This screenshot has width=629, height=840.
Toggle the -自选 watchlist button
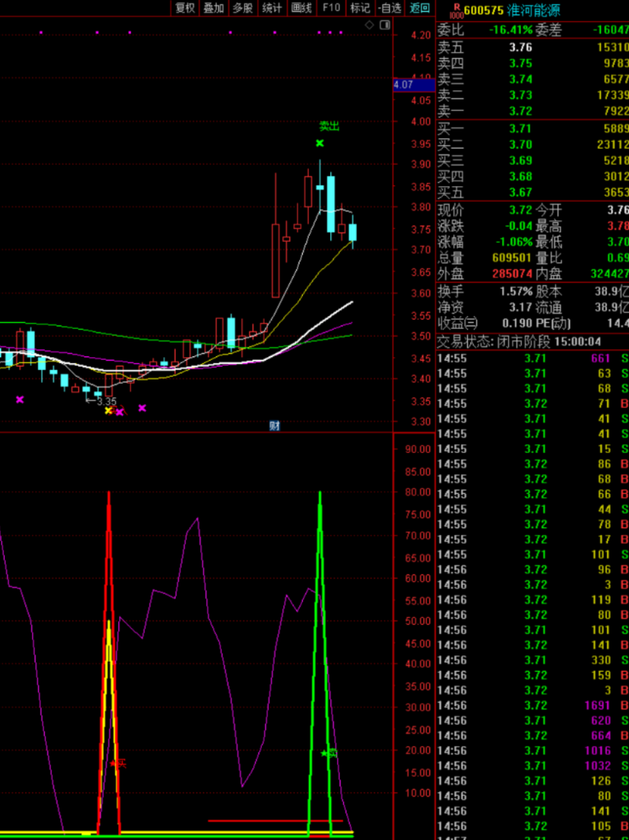tap(390, 8)
